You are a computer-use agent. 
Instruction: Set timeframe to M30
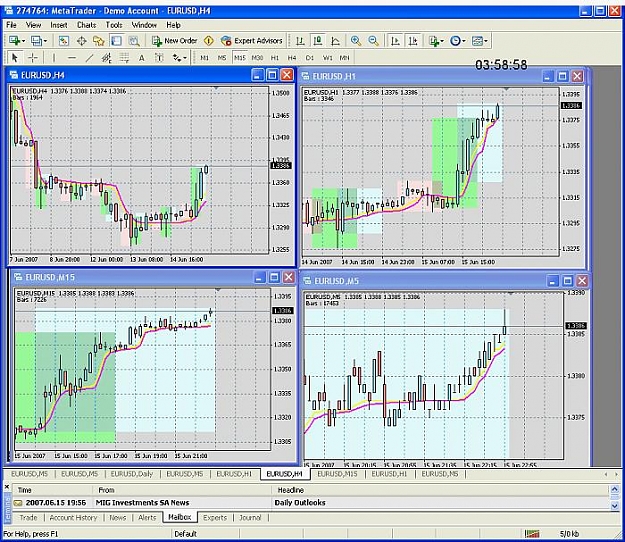pyautogui.click(x=257, y=58)
